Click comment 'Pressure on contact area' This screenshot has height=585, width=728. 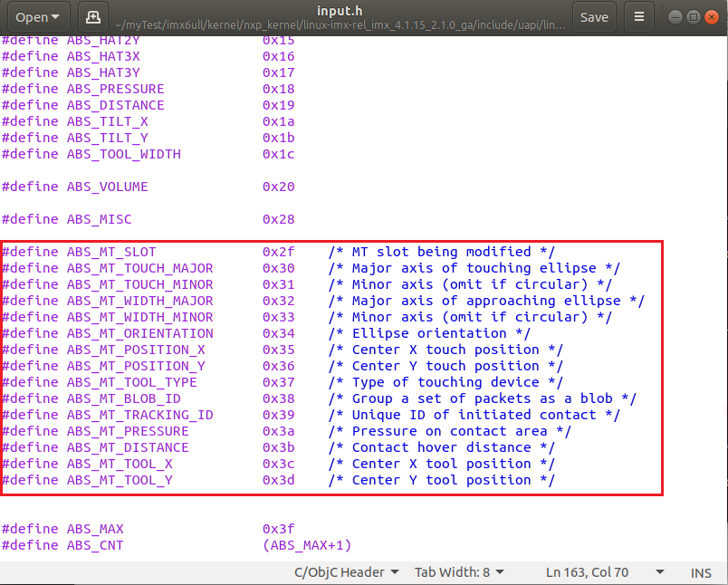[x=449, y=431]
